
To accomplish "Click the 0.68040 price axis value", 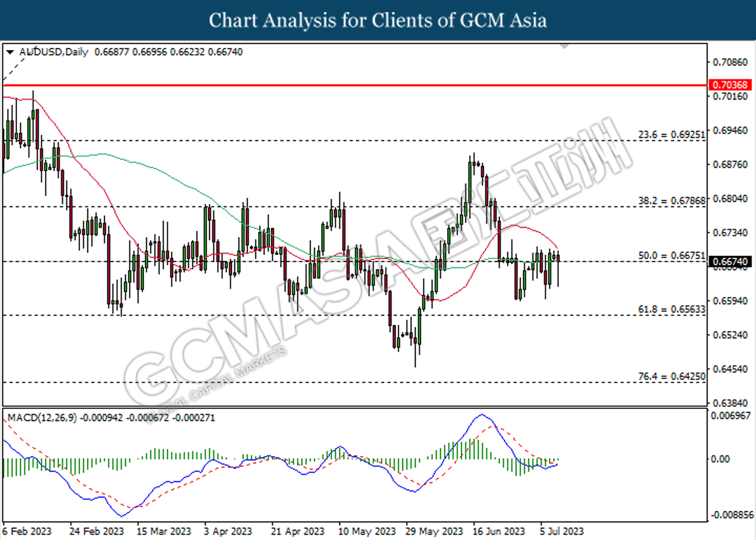I will tap(730, 199).
